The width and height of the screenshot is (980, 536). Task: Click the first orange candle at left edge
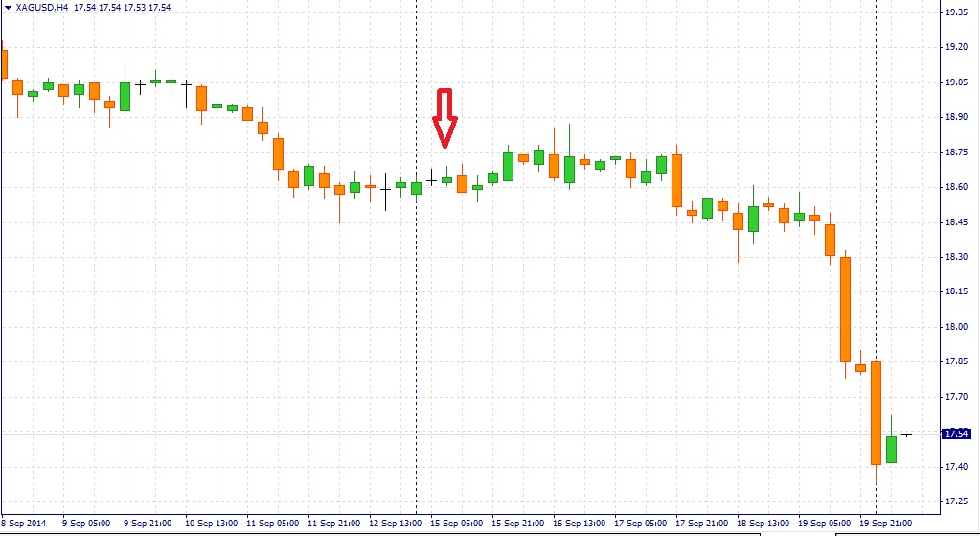[3, 63]
